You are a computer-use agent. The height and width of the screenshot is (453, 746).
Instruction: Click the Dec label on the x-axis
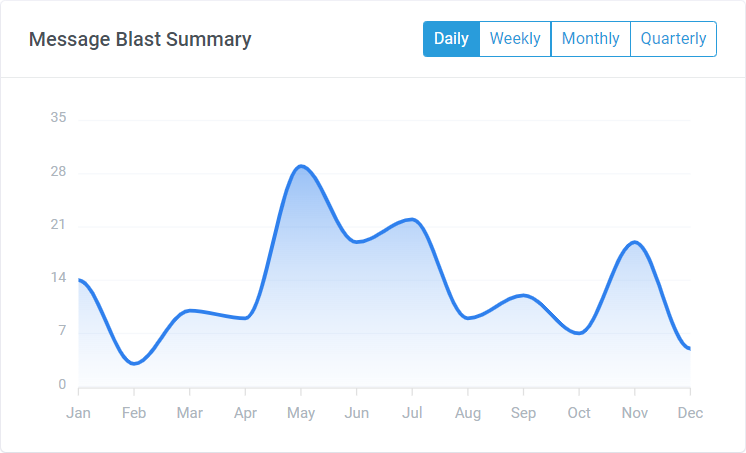coord(690,413)
